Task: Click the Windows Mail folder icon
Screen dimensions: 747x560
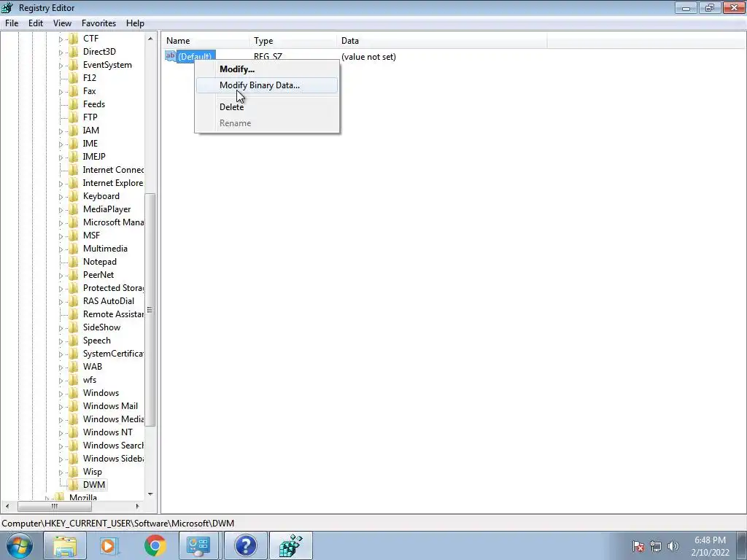Action: [x=74, y=406]
